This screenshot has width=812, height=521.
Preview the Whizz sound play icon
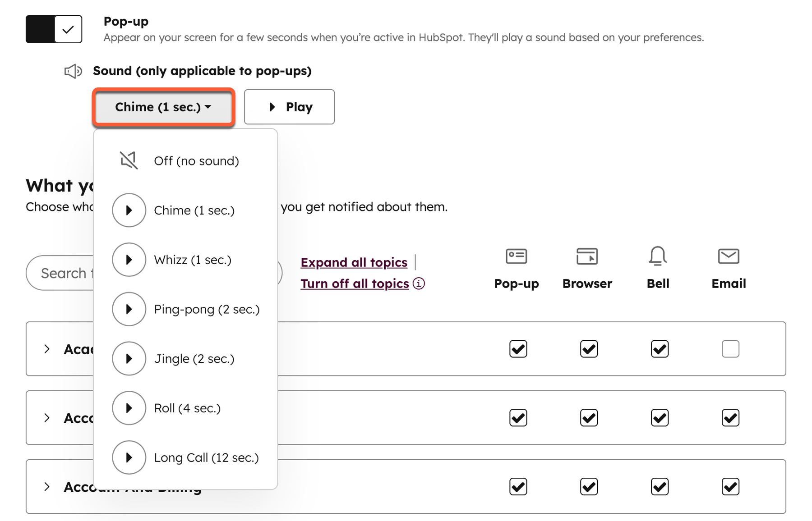pyautogui.click(x=129, y=260)
